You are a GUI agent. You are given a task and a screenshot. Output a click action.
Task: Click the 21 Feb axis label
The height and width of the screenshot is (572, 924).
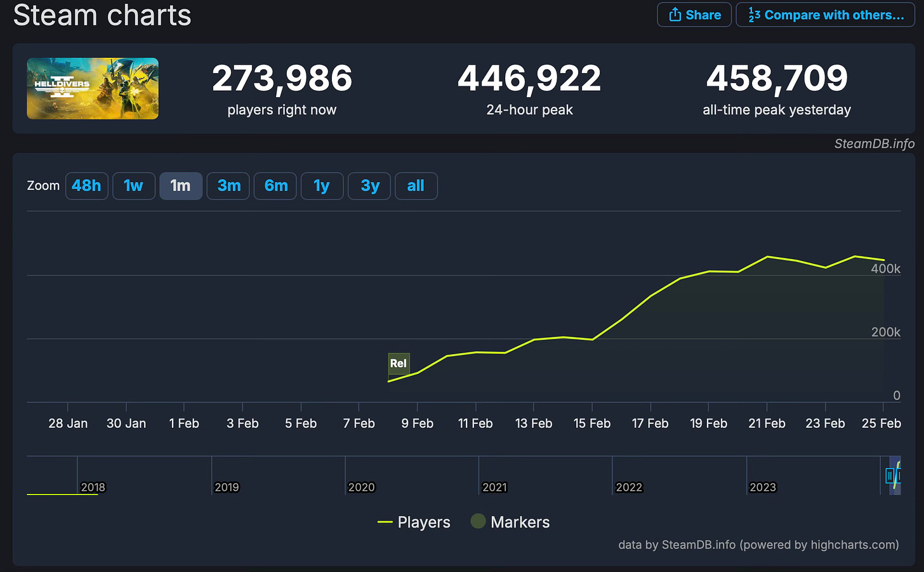pyautogui.click(x=767, y=423)
